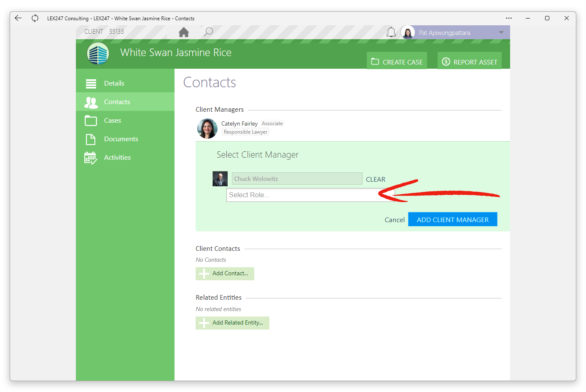Click Pat Apiwongpattara's avatar picture

pyautogui.click(x=408, y=32)
